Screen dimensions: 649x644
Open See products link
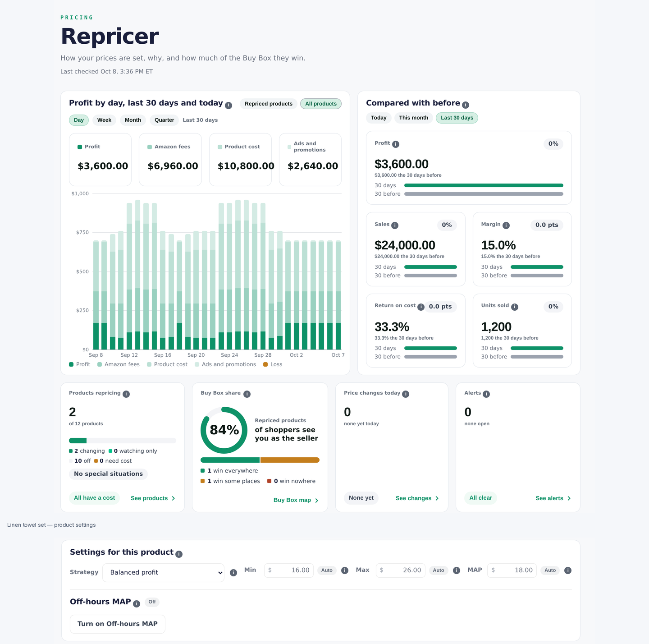point(153,498)
